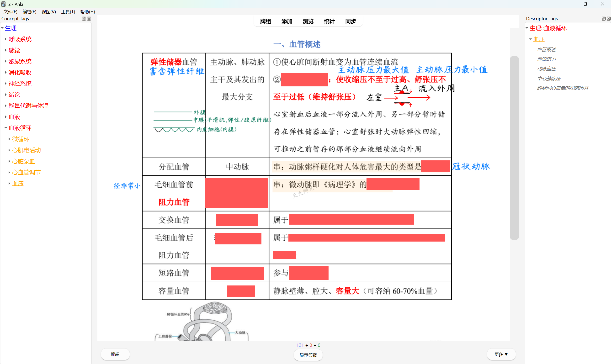Select the 神经系统 tag label

[x=20, y=83]
